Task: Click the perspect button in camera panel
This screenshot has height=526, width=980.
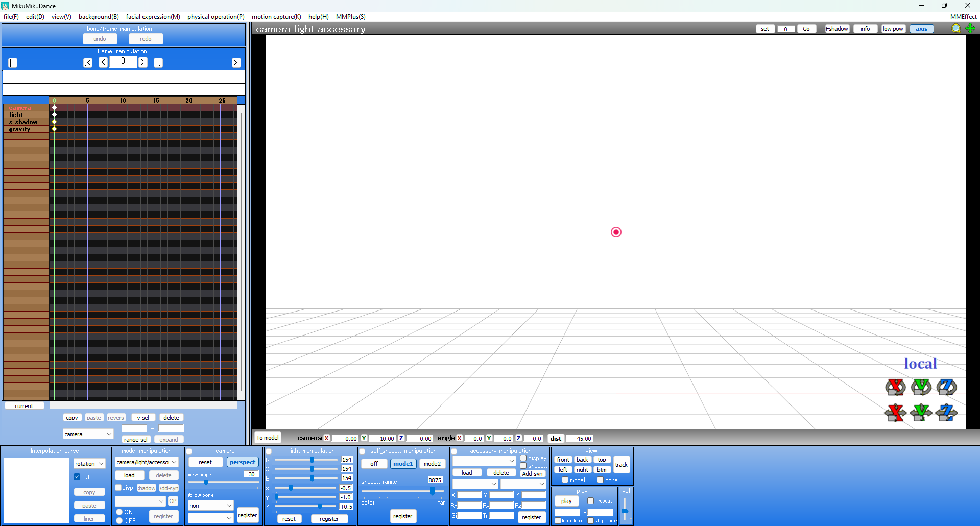Action: coord(243,462)
